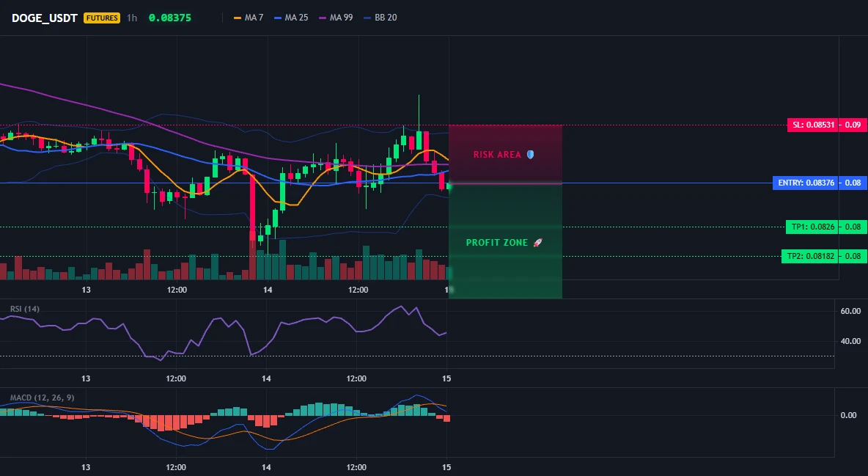Click the MACD (12, 26, 9) indicator title
The height and width of the screenshot is (476, 868).
click(42, 398)
